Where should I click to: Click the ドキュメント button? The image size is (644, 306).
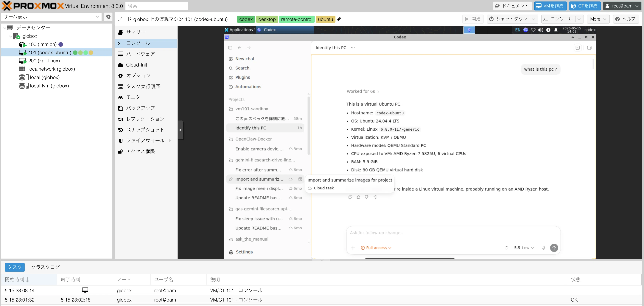[512, 6]
